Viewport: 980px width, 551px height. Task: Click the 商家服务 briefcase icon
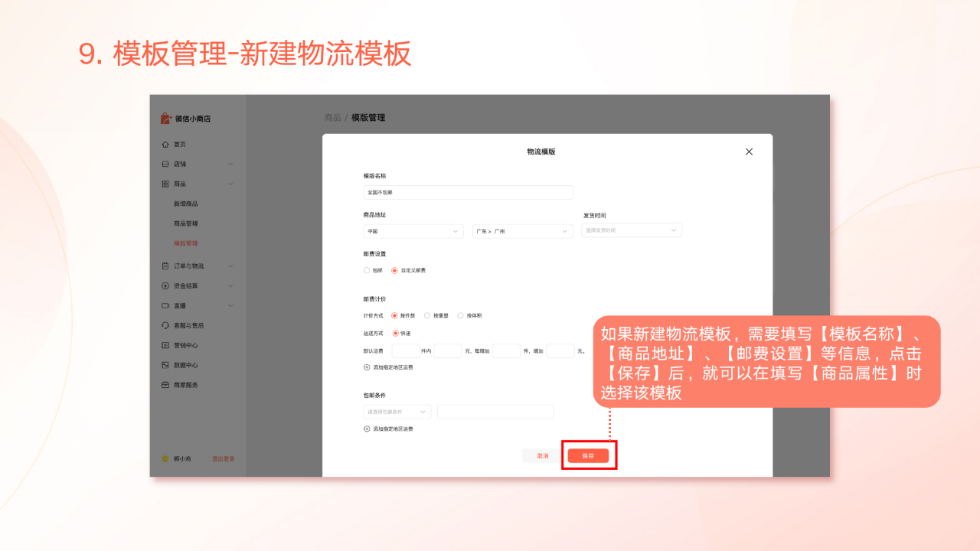(165, 385)
